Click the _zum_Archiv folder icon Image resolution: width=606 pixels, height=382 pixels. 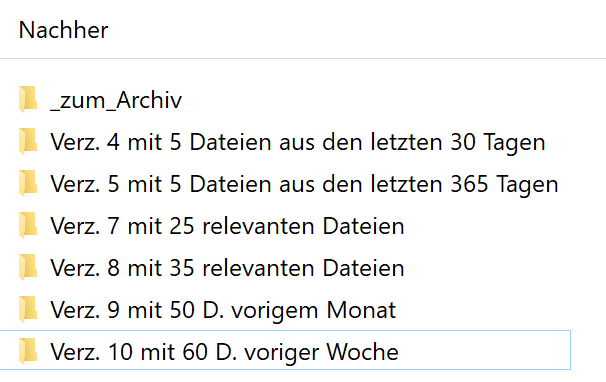coord(28,99)
